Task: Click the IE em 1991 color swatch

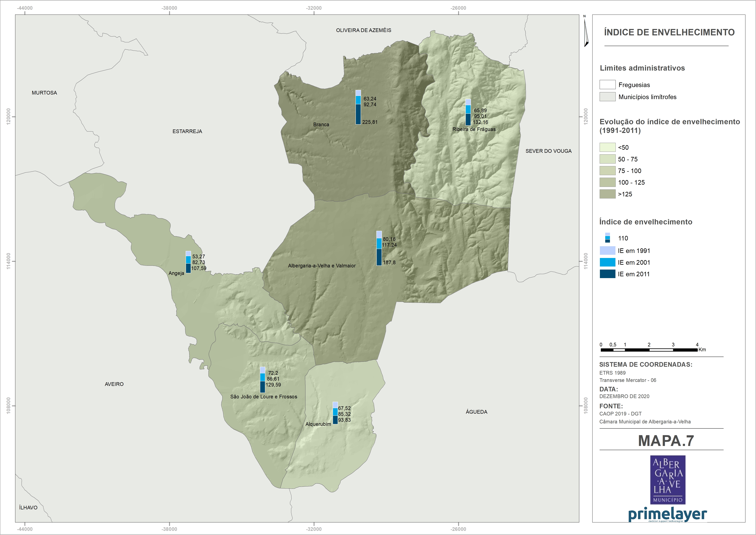Action: [607, 251]
